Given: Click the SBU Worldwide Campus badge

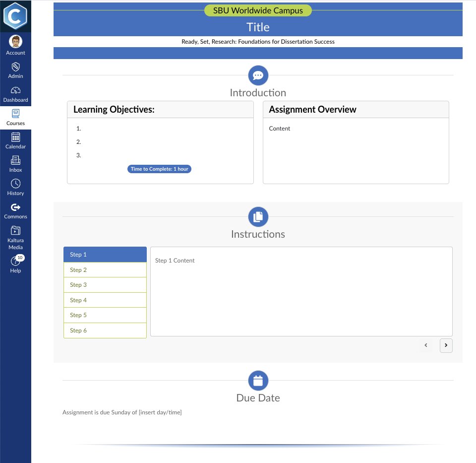Looking at the screenshot, I should [258, 10].
